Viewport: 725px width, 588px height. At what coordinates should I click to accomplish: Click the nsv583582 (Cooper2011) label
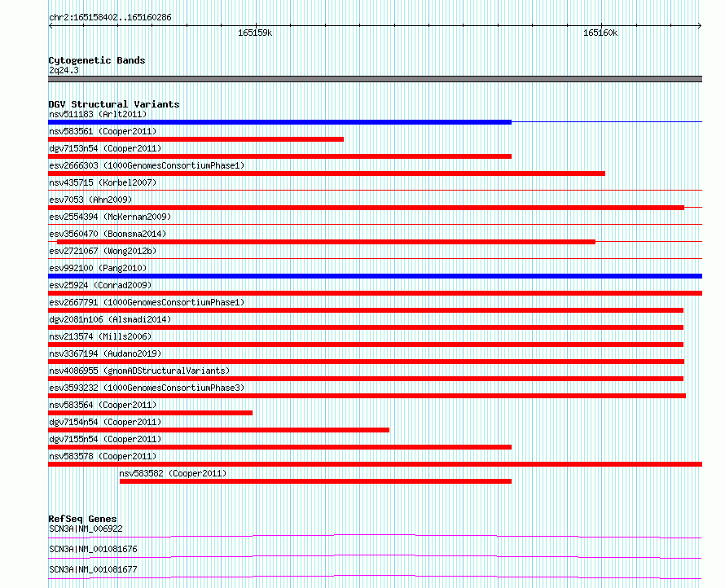[173, 473]
